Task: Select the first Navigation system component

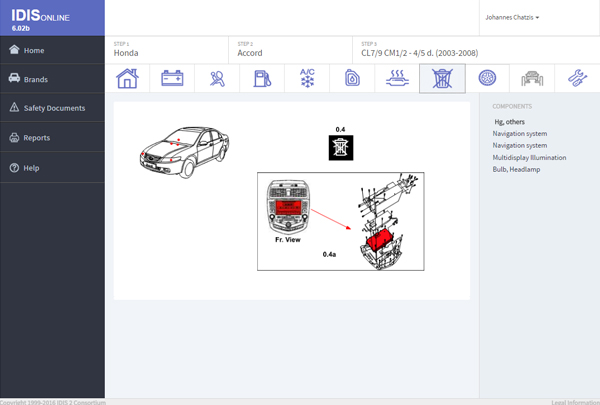Action: pyautogui.click(x=520, y=134)
